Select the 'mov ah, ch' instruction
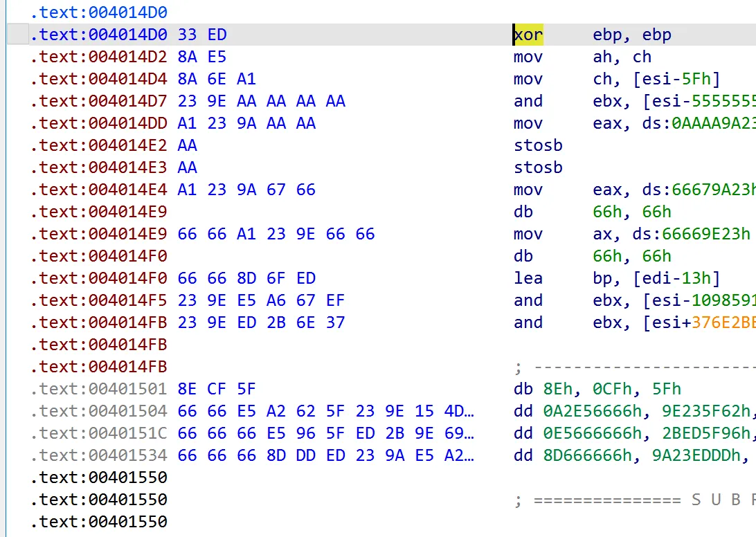Image resolution: width=756 pixels, height=537 pixels. point(582,57)
